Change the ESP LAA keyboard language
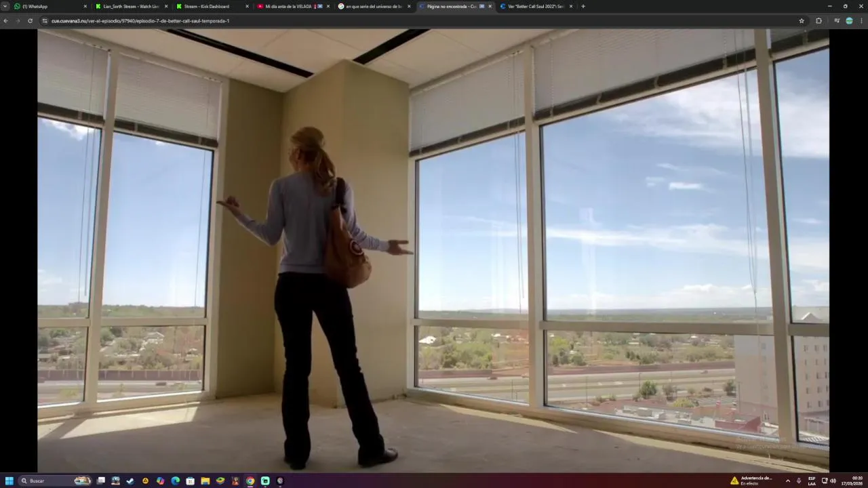The width and height of the screenshot is (868, 488). 812,481
